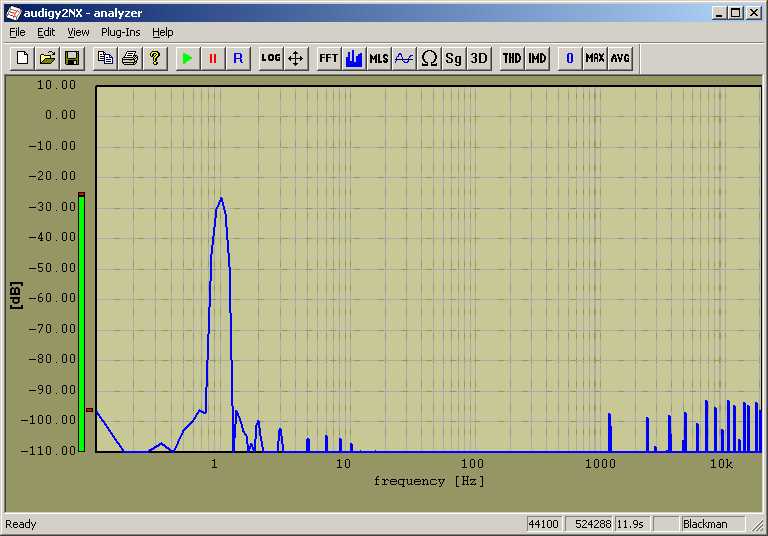Click the top red marker on level meter
Screen dimensions: 768x536
click(x=82, y=194)
